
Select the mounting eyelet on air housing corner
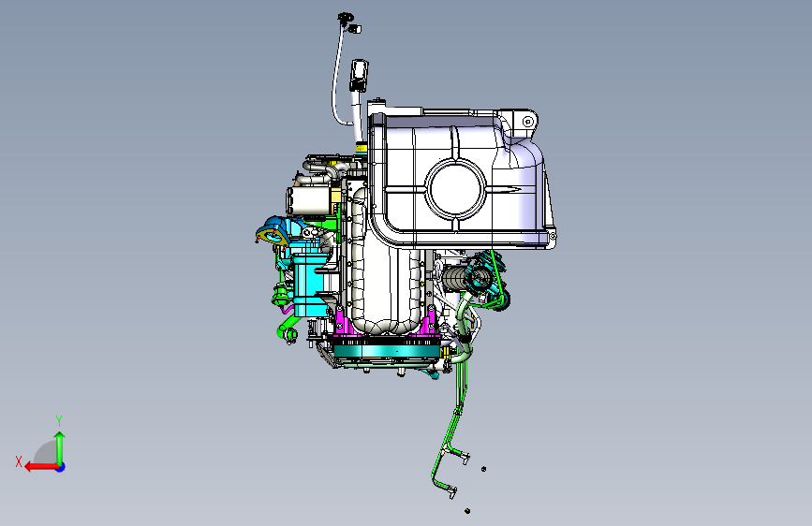tap(527, 122)
